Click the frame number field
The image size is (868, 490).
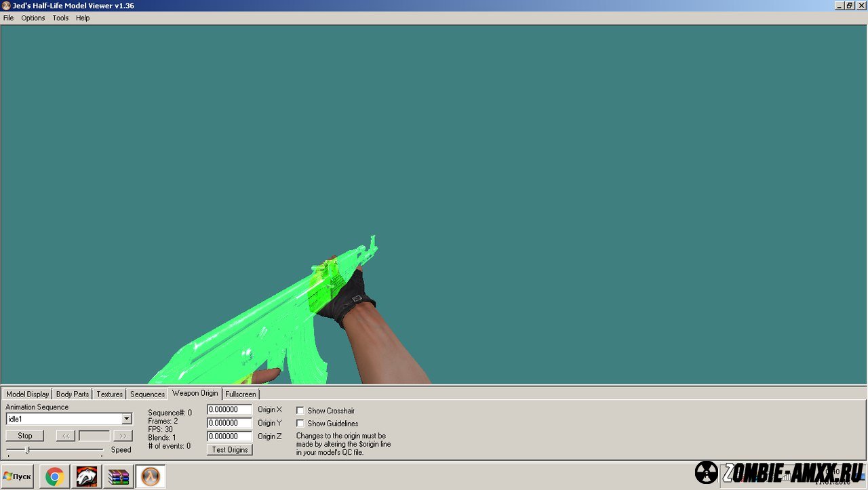click(x=94, y=436)
